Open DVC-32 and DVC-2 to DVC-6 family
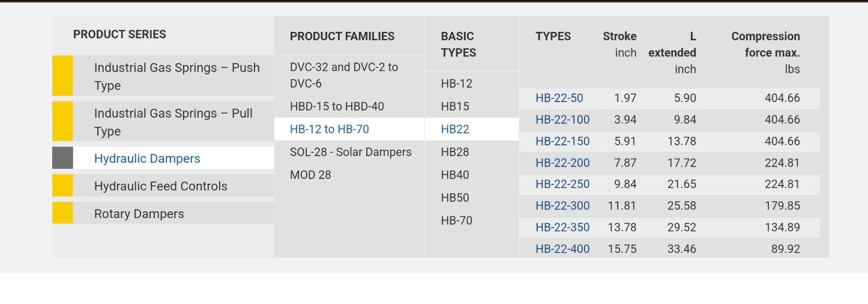The height and width of the screenshot is (304, 868). (349, 75)
